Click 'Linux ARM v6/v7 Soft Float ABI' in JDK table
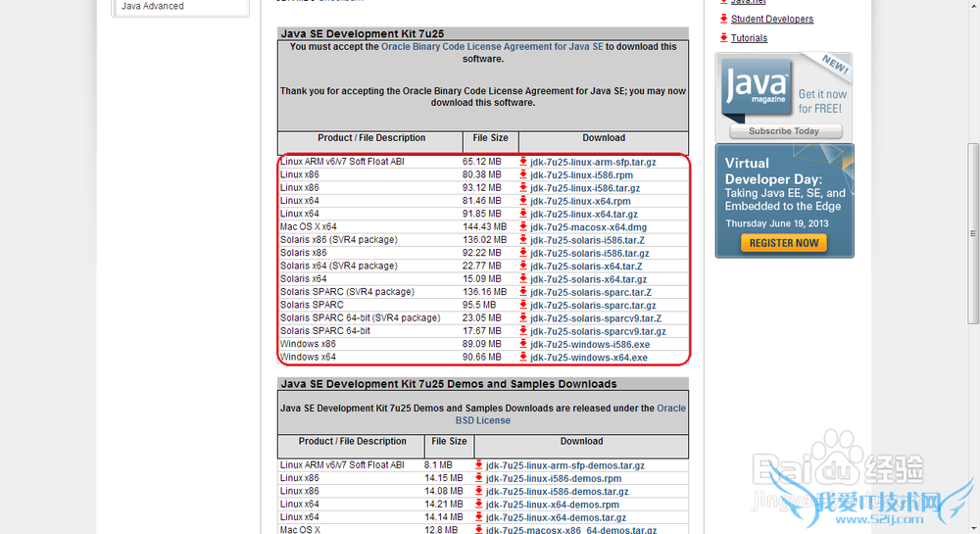This screenshot has width=980, height=534. click(342, 161)
